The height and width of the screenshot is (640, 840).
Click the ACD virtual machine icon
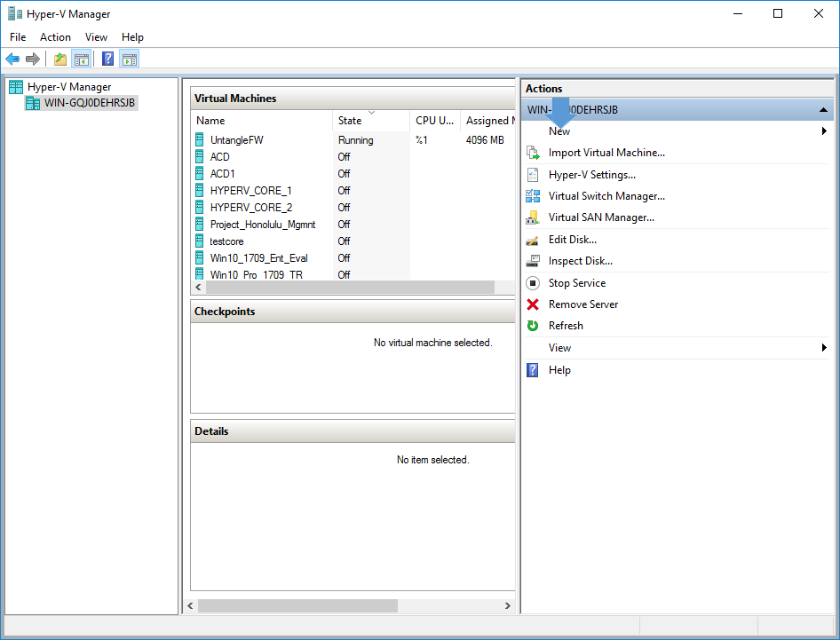(199, 157)
